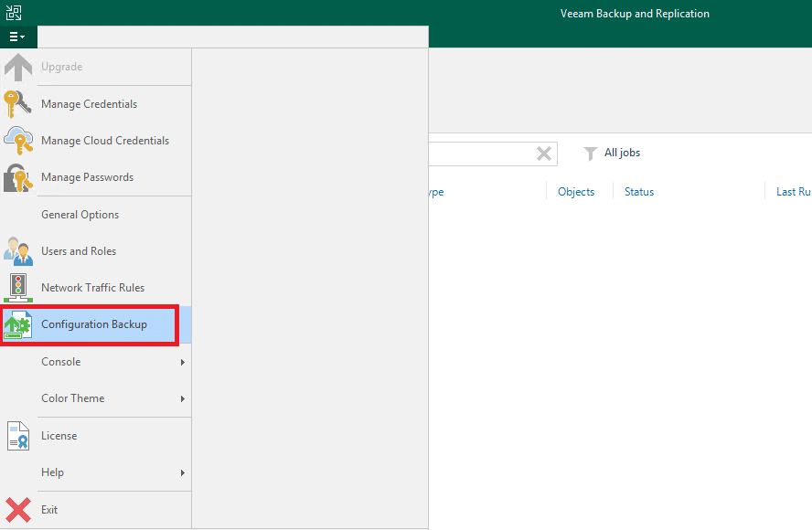Sort by the Status column header
Image resolution: width=812 pixels, height=530 pixels.
[x=639, y=192]
